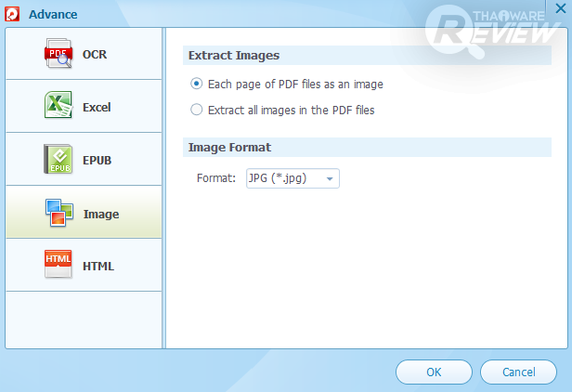
Task: Open the OCR settings tab
Action: pos(84,54)
